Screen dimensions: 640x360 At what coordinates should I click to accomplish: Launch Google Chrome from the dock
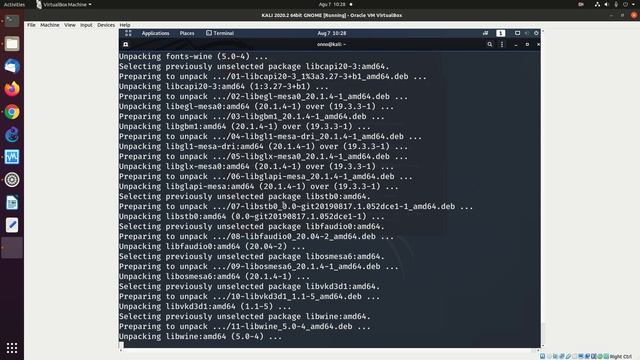[x=12, y=111]
